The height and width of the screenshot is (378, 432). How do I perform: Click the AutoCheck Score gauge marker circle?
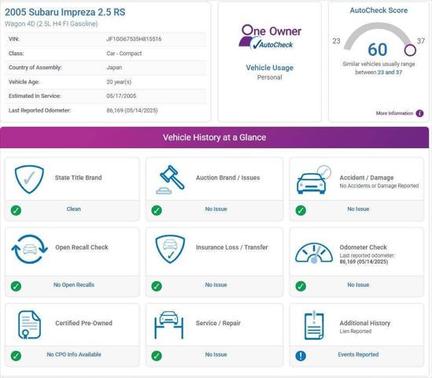[x=410, y=50]
